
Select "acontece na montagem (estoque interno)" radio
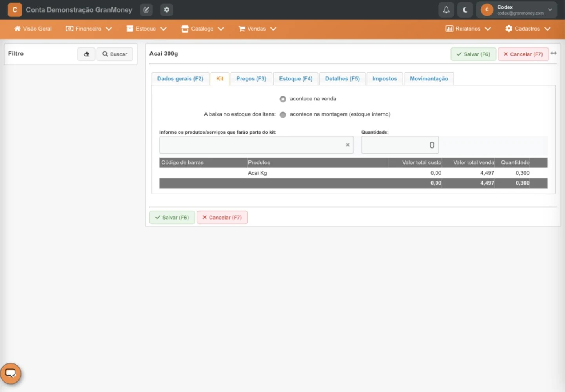tap(282, 115)
